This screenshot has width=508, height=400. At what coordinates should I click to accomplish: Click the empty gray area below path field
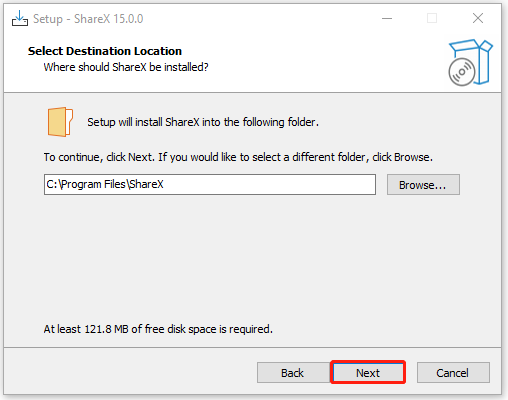click(x=253, y=257)
